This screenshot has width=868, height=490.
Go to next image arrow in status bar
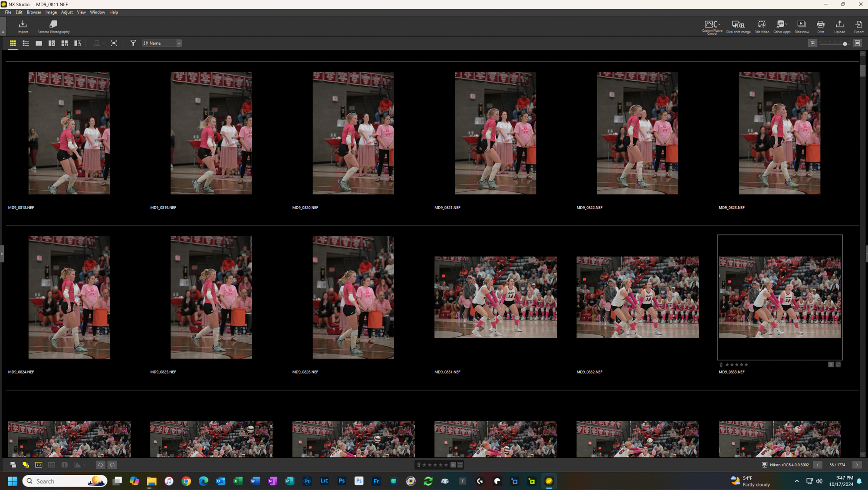[857, 465]
